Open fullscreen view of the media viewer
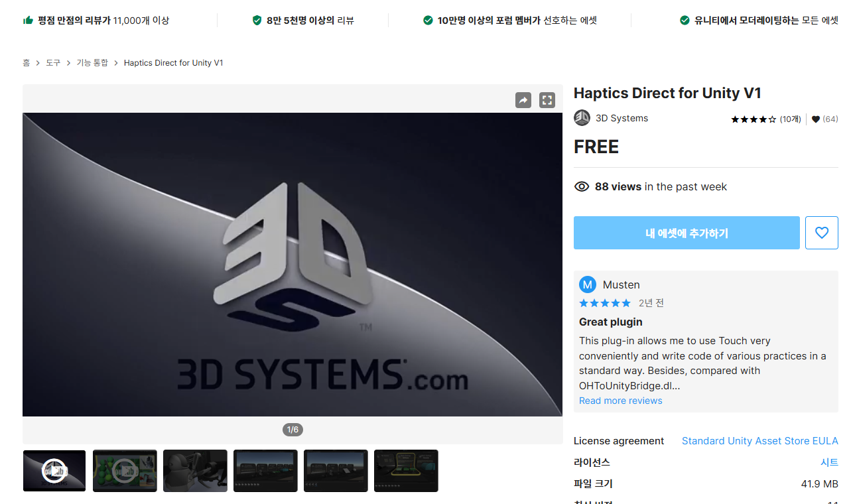Screen dimensions: 851x504 point(547,100)
